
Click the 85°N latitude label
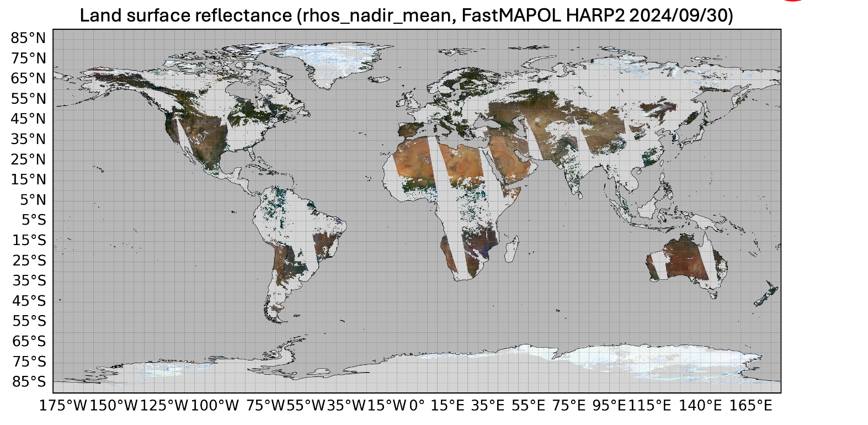(29, 38)
